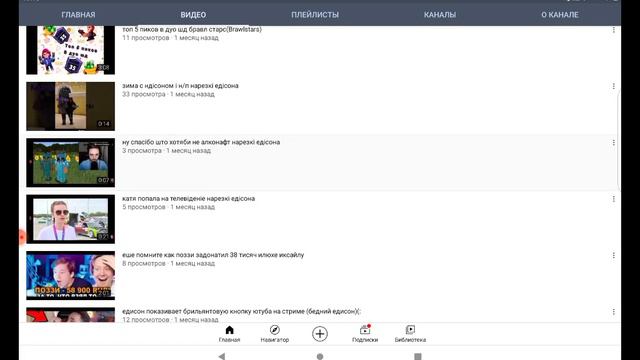Click title 'зима с идісоном і н/п нарезкі едісона'
Viewport: 640px width, 360px height.
pos(180,86)
